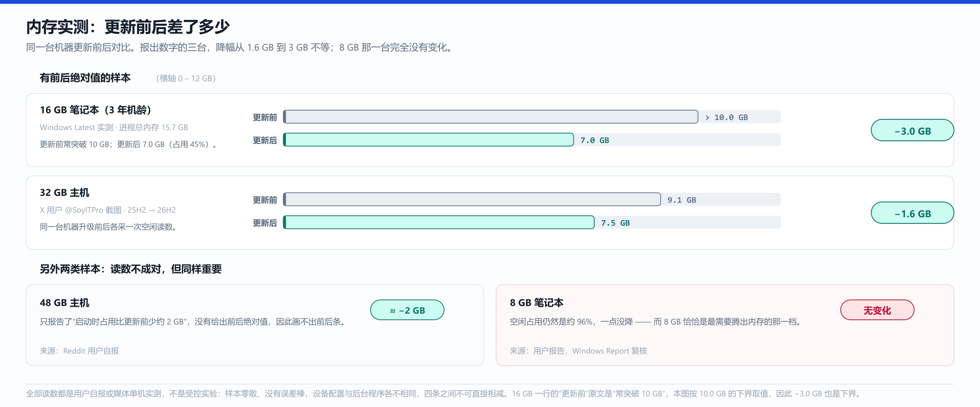Click the title 32 GB 主机
The image size is (980, 407).
coord(64,193)
